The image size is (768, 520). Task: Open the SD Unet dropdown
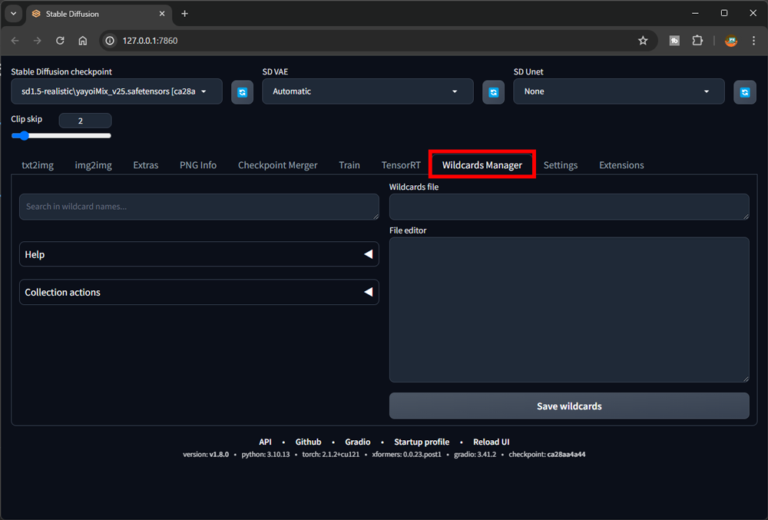pos(618,92)
